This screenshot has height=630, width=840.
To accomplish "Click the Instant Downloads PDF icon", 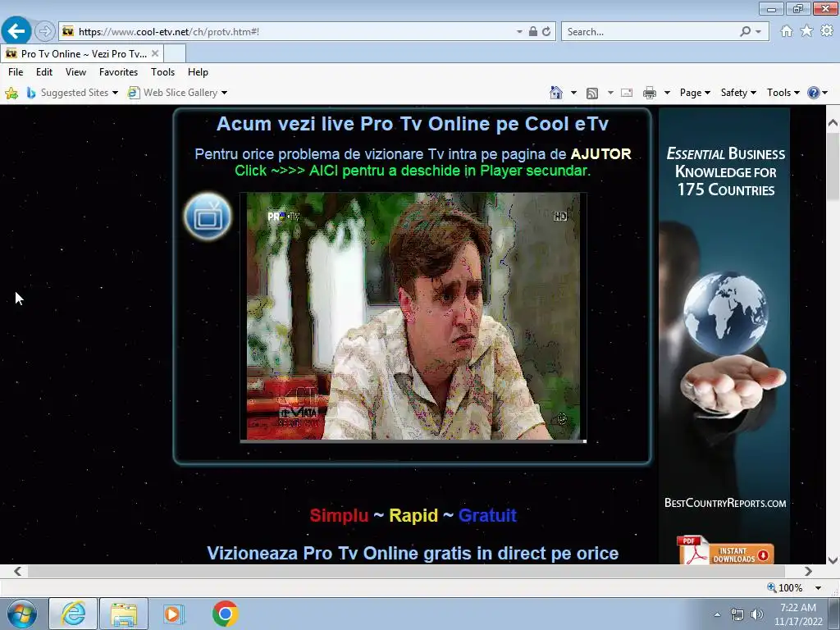I will coord(724,550).
